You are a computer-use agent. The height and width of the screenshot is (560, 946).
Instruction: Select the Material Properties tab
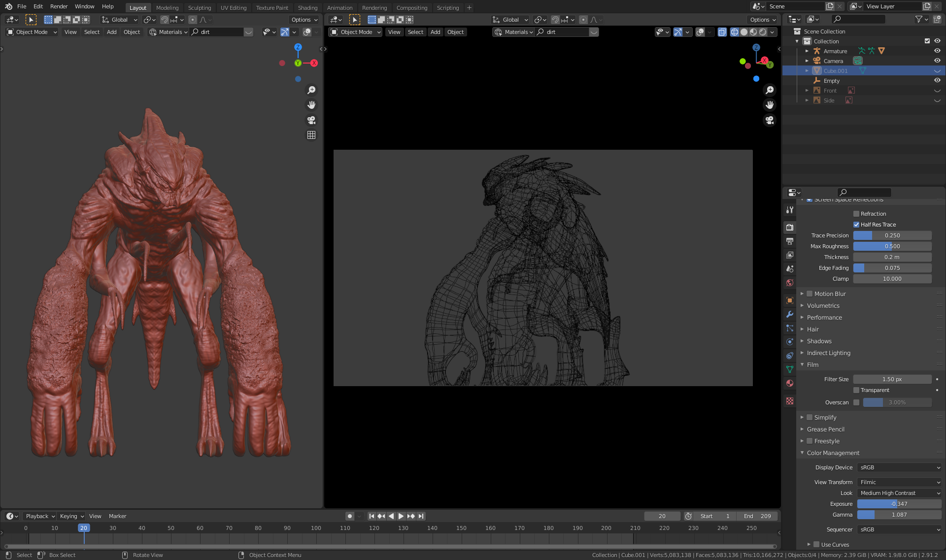(790, 383)
